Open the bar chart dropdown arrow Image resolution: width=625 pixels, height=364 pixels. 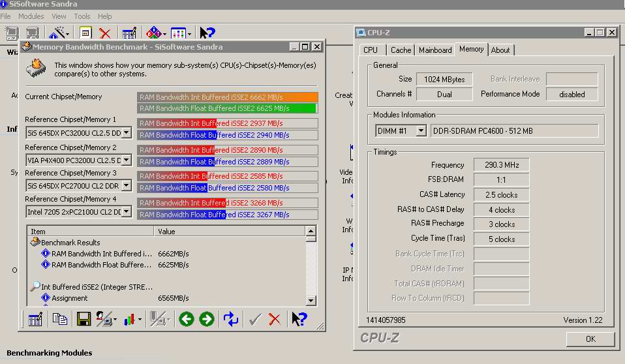click(x=140, y=320)
